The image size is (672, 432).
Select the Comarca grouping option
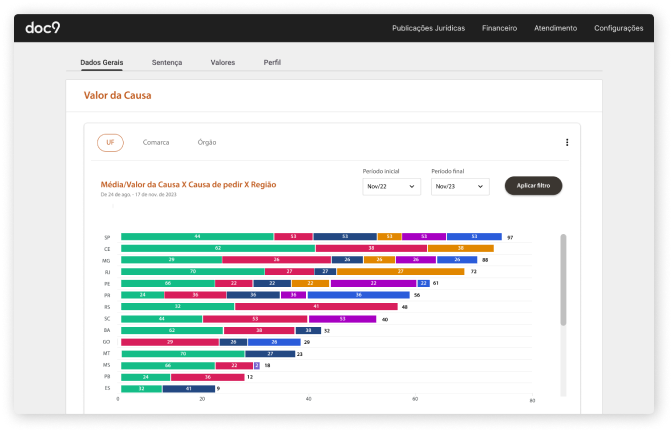coord(156,142)
